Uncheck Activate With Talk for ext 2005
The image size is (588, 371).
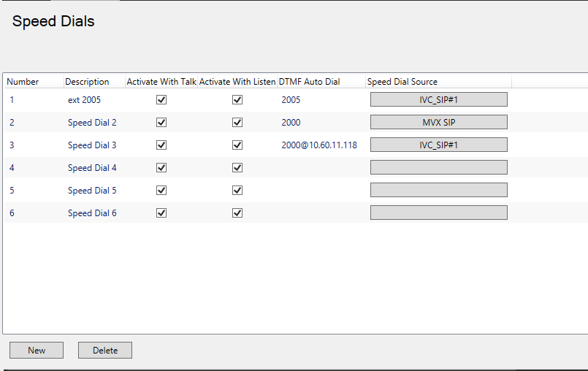pos(161,100)
